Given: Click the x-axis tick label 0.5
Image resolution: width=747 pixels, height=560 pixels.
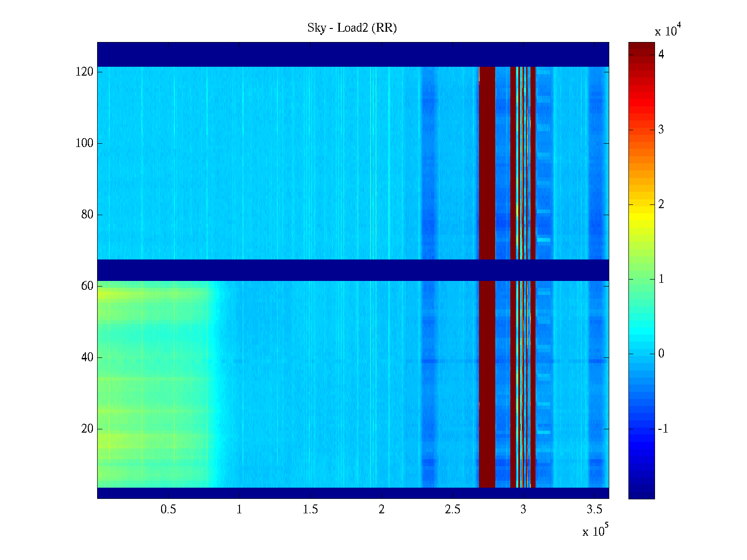Looking at the screenshot, I should 168,510.
